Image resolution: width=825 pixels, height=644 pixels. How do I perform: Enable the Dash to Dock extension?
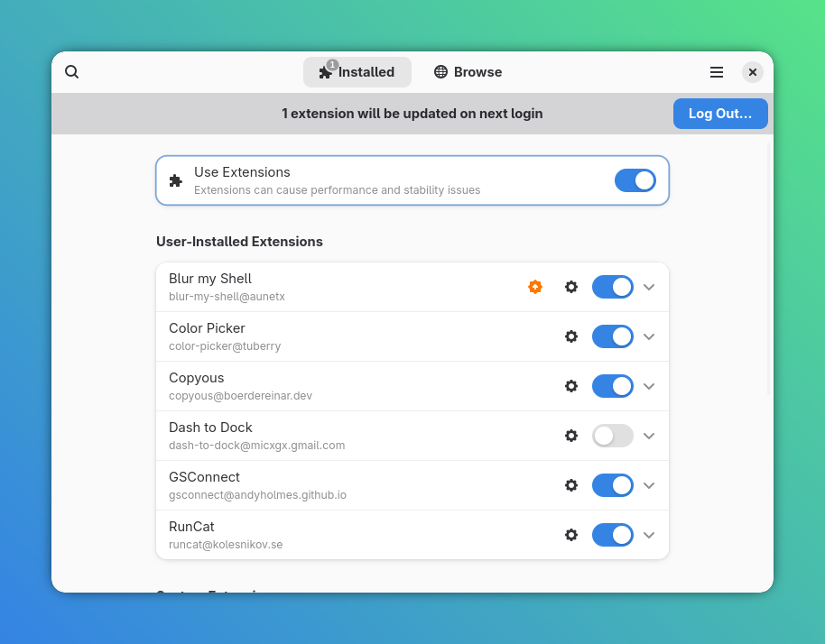612,436
